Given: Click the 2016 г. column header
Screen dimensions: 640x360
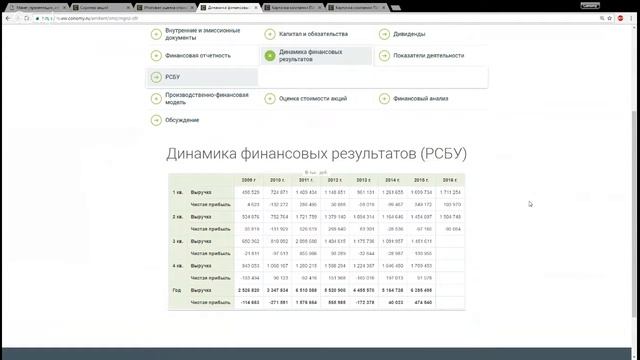Looking at the screenshot, I should [450, 180].
